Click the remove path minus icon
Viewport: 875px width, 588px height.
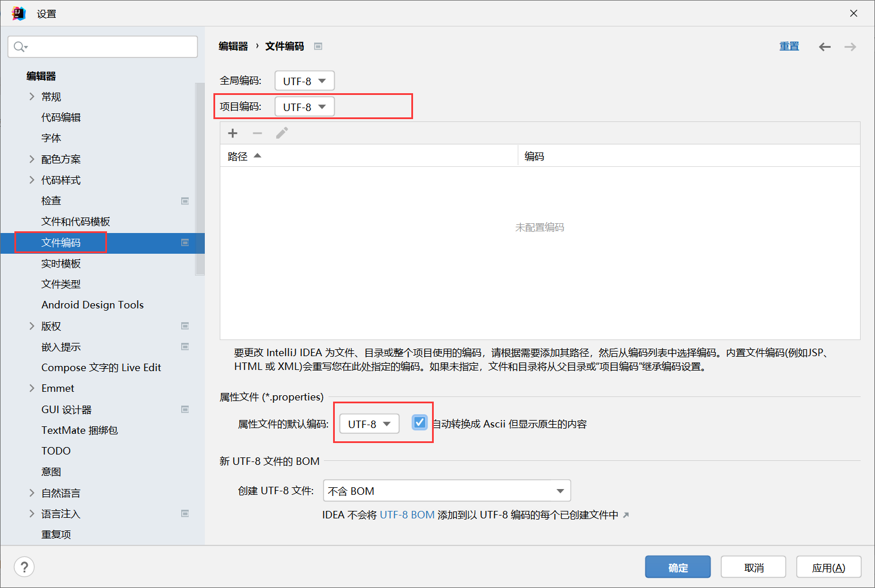pyautogui.click(x=257, y=133)
